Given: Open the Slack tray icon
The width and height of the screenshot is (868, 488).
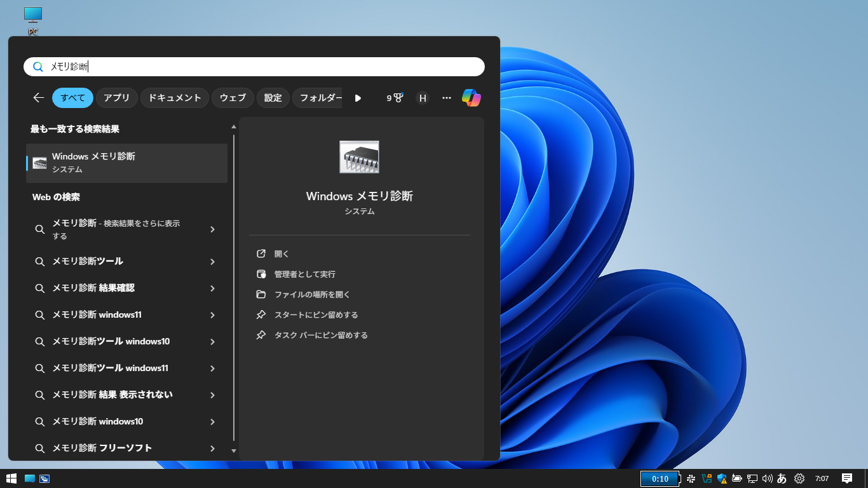Looking at the screenshot, I should (x=691, y=478).
